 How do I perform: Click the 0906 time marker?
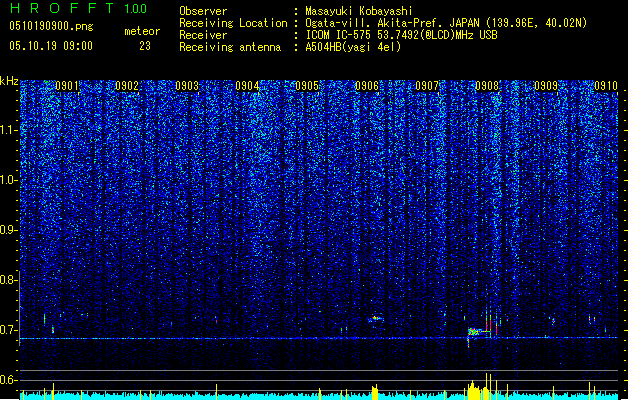(x=367, y=86)
